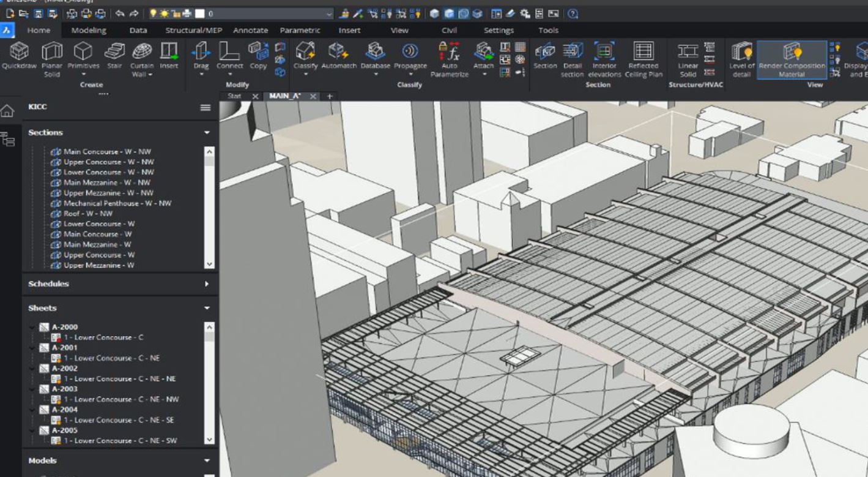Screen dimensions: 868x477
Task: Open the Settings ribbon tab
Action: 499,30
